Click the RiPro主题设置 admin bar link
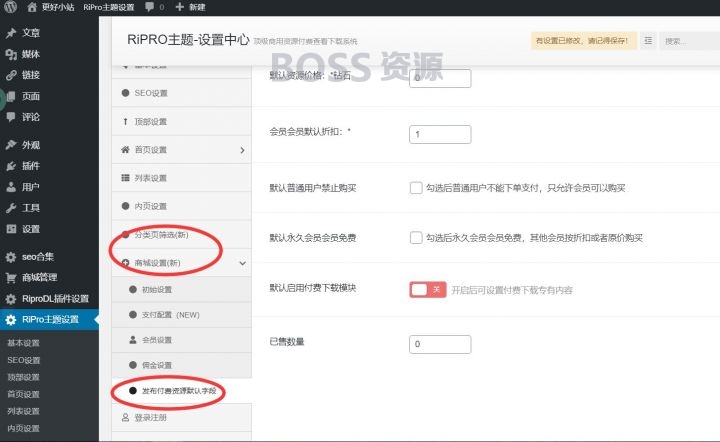The image size is (720, 442). click(109, 7)
